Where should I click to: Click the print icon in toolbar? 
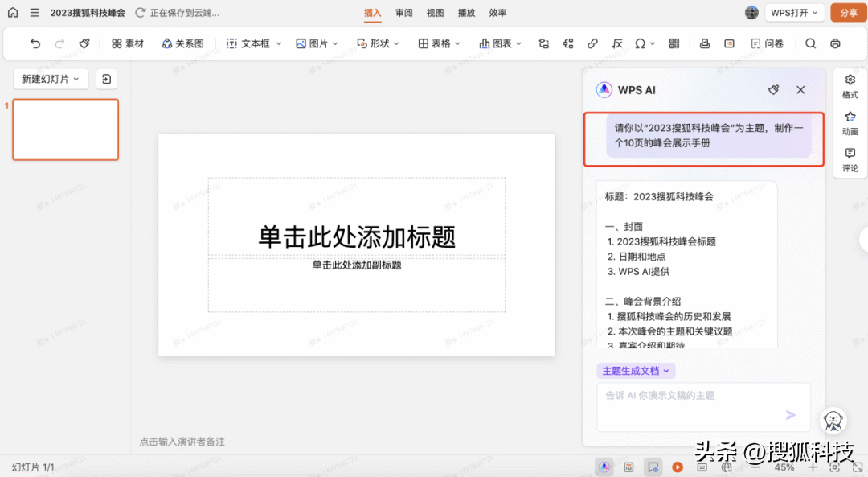(x=835, y=43)
